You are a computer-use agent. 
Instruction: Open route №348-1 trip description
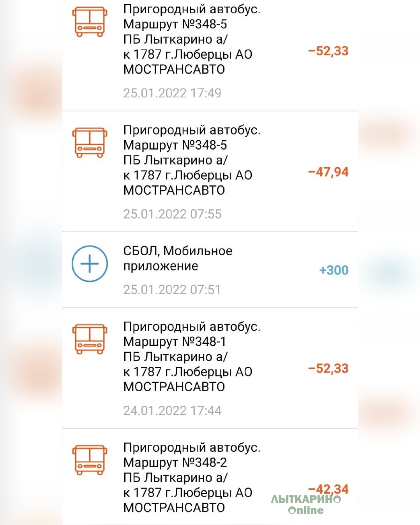(192, 357)
